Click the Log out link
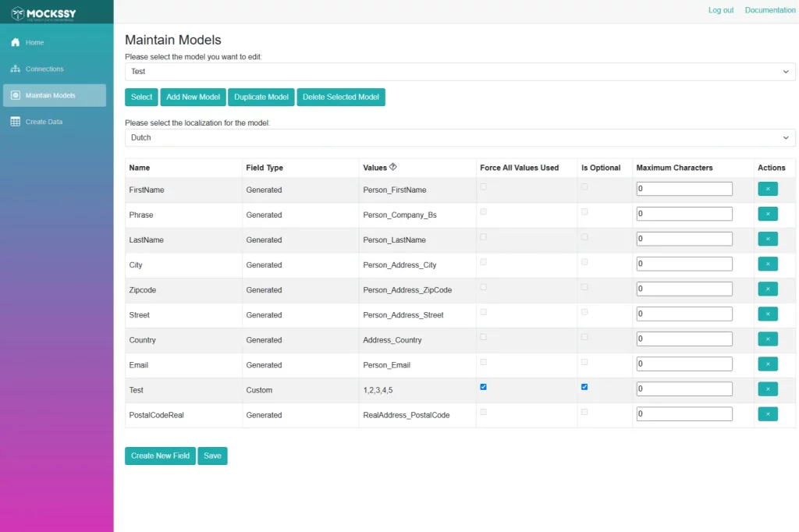Screen dimensions: 799x532 tap(721, 10)
